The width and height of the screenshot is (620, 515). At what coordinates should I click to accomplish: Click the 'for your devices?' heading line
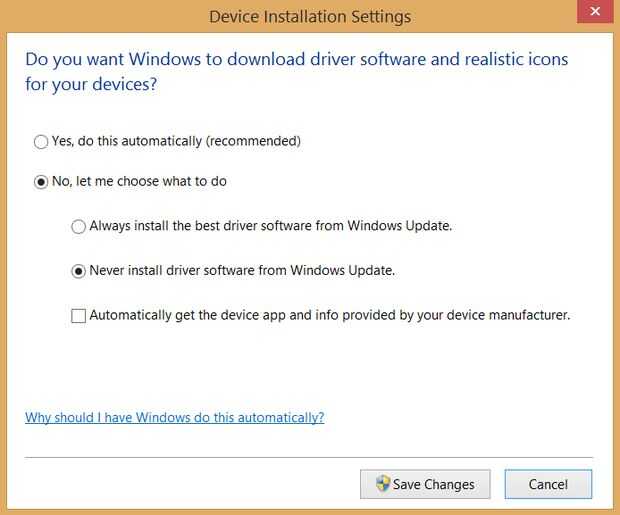pyautogui.click(x=91, y=84)
